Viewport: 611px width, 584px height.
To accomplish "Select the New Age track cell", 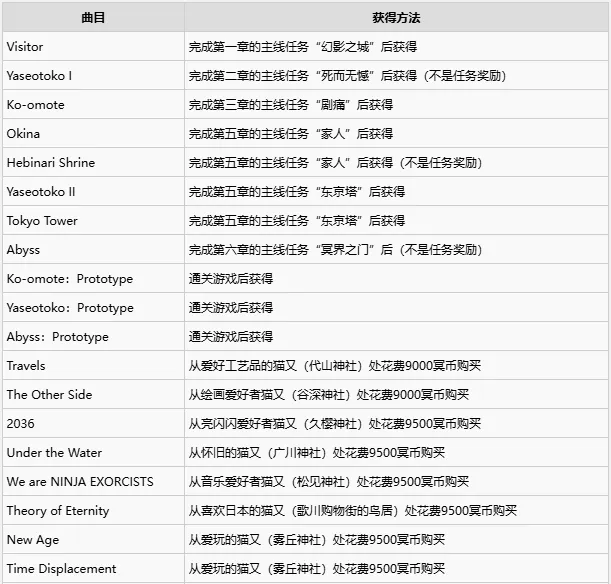I will tap(93, 539).
